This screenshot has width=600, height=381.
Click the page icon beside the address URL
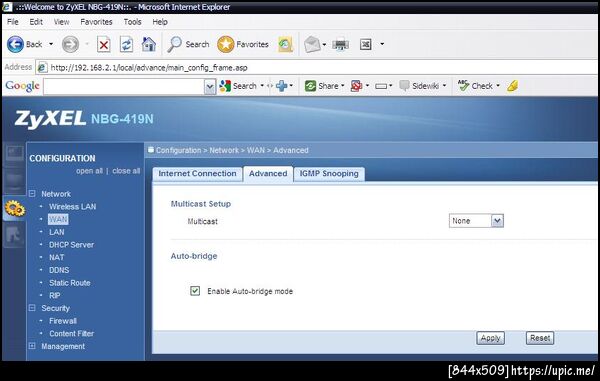point(42,68)
